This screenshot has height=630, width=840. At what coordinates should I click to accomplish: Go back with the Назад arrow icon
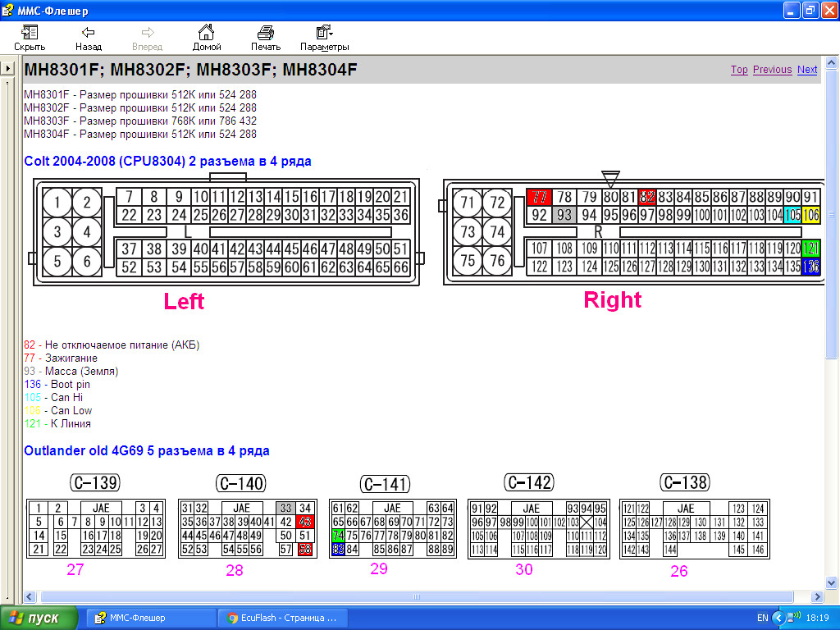[89, 32]
